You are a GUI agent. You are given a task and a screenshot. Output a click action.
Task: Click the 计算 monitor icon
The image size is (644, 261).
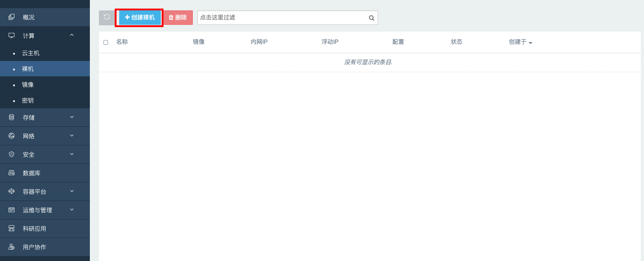(12, 35)
